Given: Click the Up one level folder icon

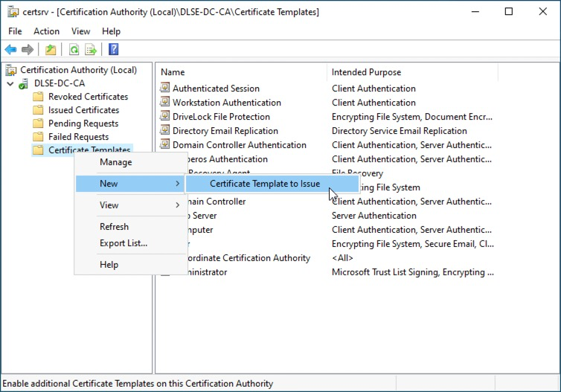Looking at the screenshot, I should 50,50.
